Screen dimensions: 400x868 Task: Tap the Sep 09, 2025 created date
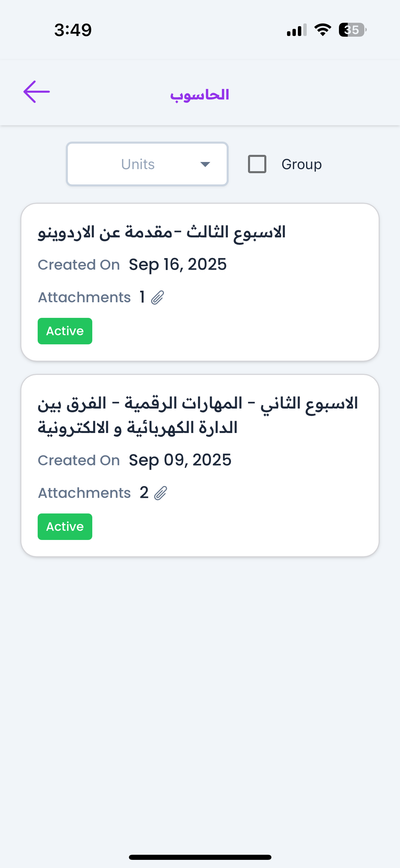click(180, 460)
